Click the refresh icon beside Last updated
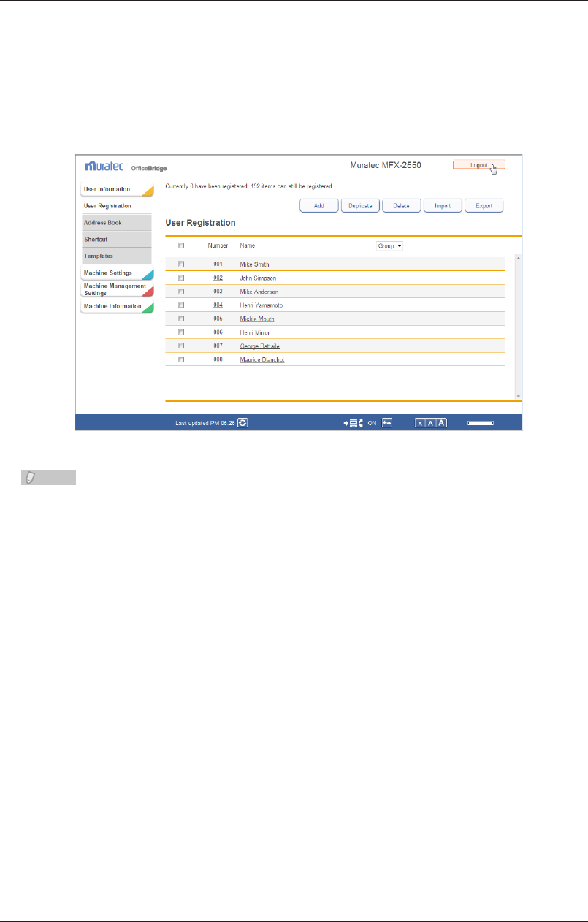 pos(243,422)
